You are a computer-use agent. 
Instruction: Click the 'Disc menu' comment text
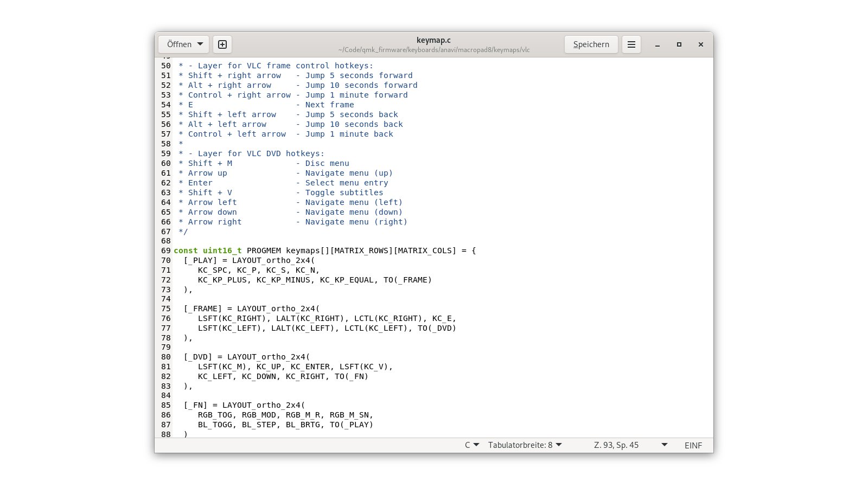(x=327, y=163)
